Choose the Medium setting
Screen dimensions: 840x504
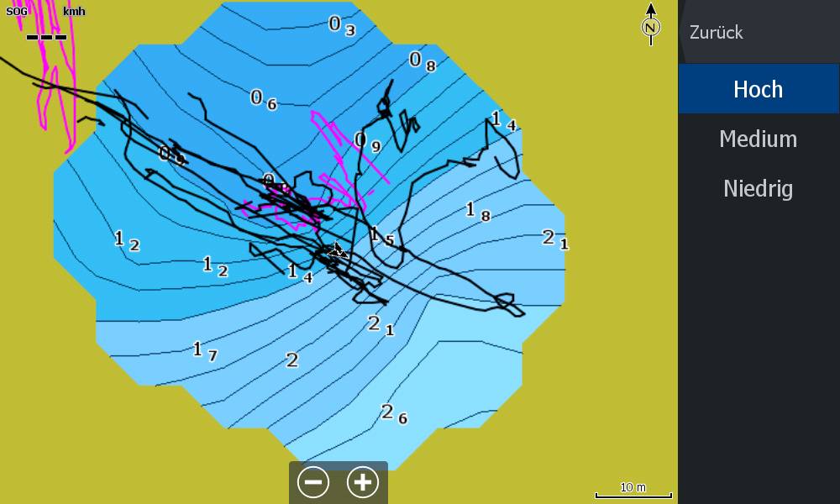pos(759,139)
